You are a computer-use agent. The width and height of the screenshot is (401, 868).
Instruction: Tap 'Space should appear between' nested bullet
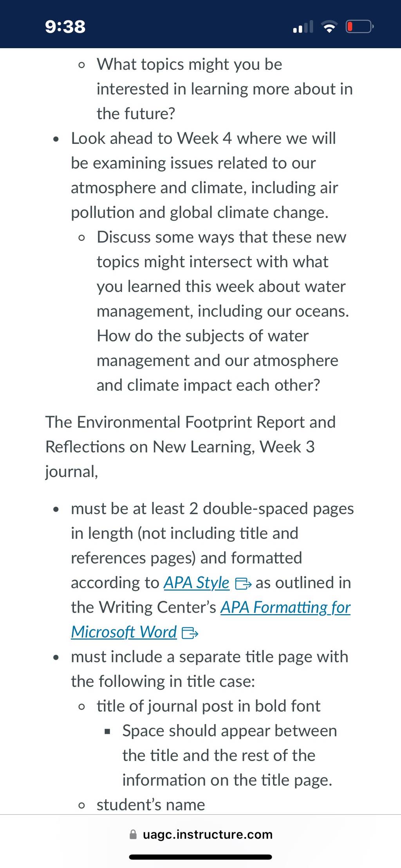coord(229,755)
